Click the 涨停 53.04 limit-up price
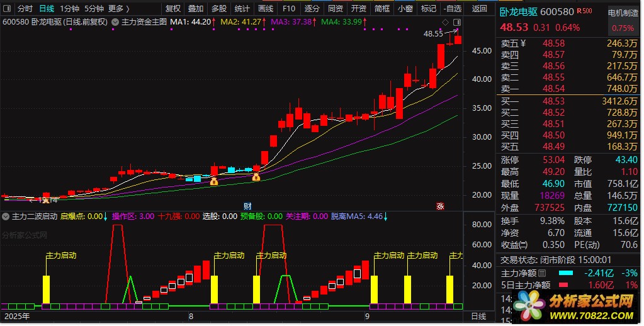The width and height of the screenshot is (644, 326). coord(553,160)
